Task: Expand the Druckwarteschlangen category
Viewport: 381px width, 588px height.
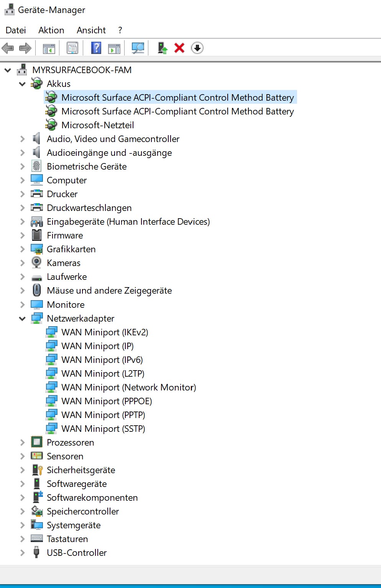Action: pyautogui.click(x=22, y=208)
